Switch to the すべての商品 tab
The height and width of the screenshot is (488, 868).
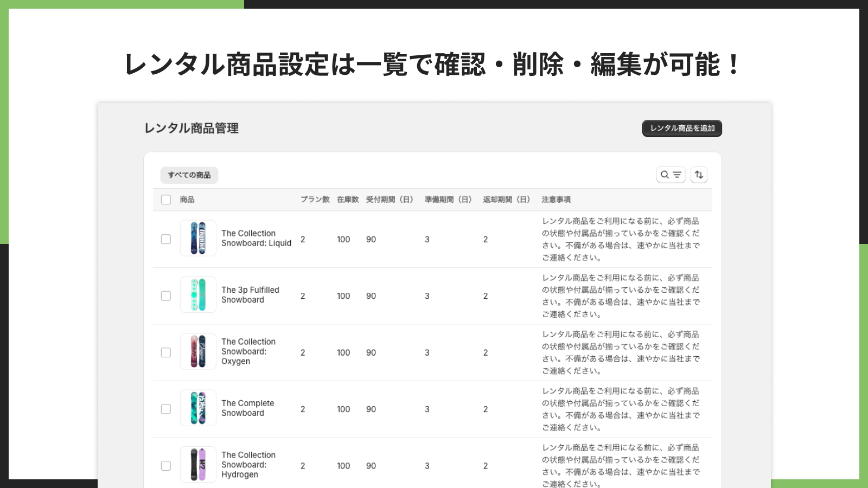189,175
